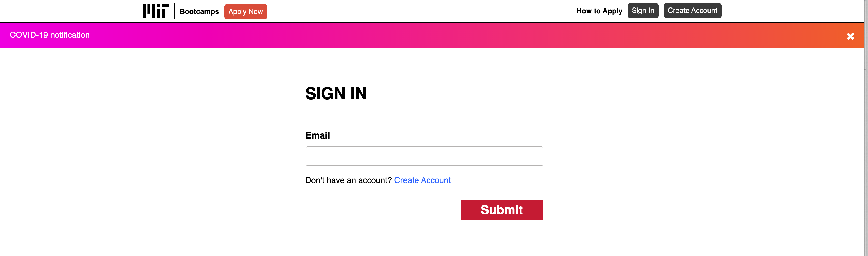Click the MIT logo in the header
868x256 pixels.
point(156,11)
